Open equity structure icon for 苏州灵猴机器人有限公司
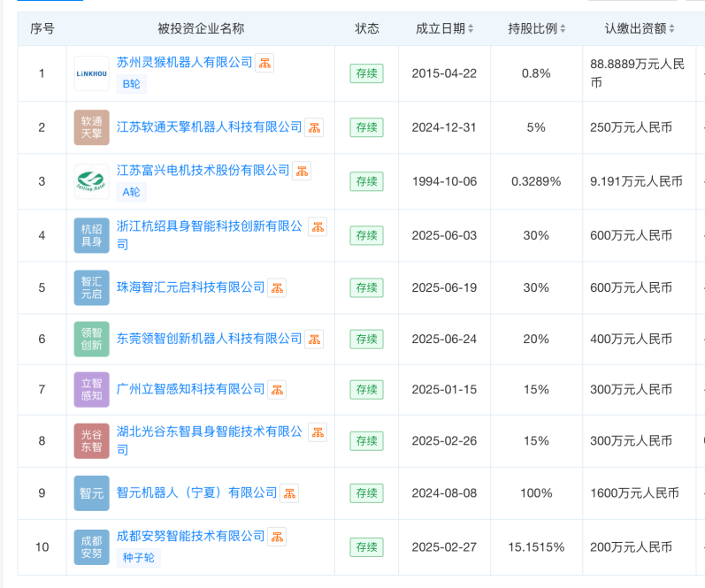Viewport: 705px width, 588px height. tap(264, 63)
